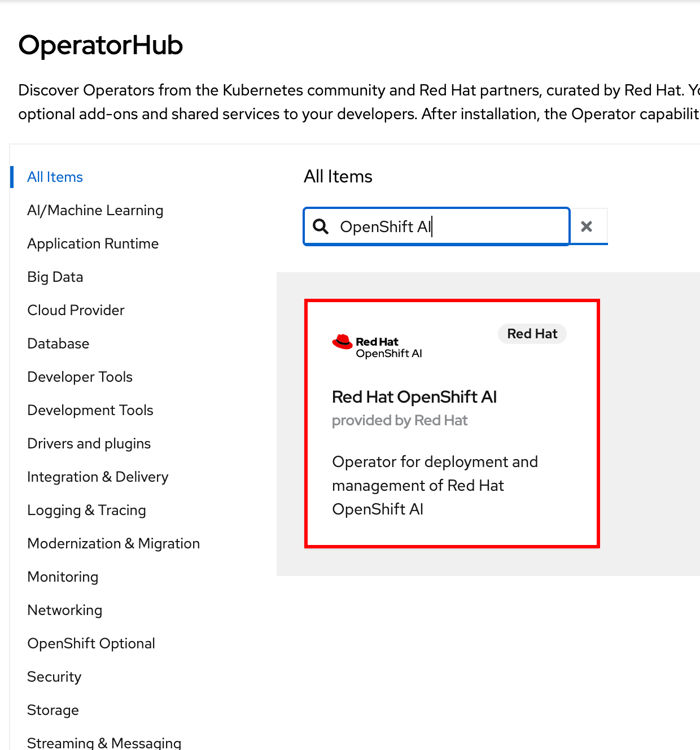The height and width of the screenshot is (750, 700).
Task: Filter by Storage category
Action: (53, 710)
